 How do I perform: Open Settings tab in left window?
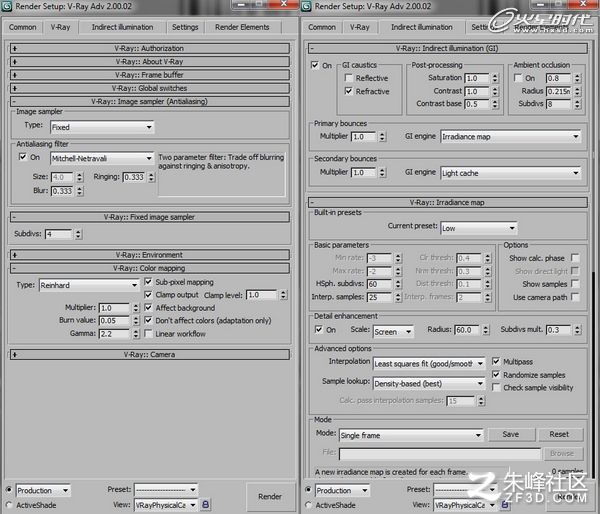click(185, 27)
